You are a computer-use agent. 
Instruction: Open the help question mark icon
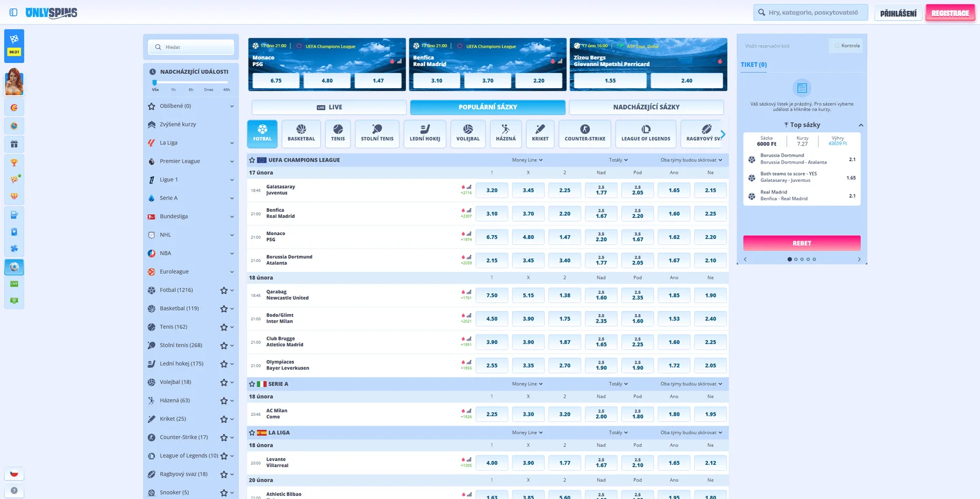coord(14,490)
